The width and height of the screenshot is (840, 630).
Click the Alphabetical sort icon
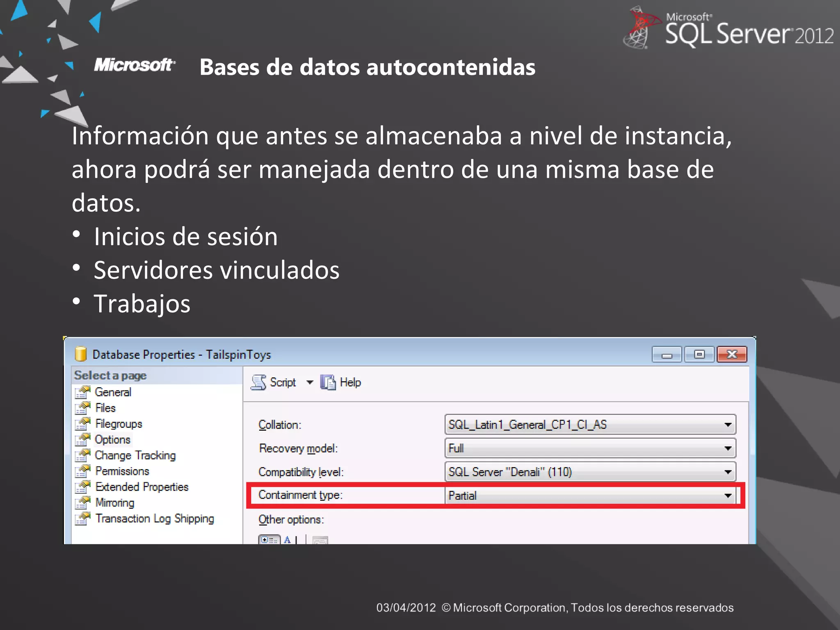click(x=288, y=540)
